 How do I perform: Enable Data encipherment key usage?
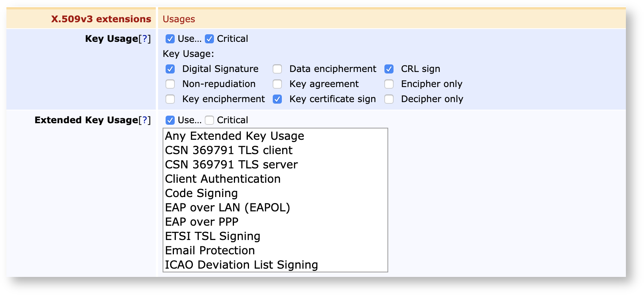click(x=277, y=69)
